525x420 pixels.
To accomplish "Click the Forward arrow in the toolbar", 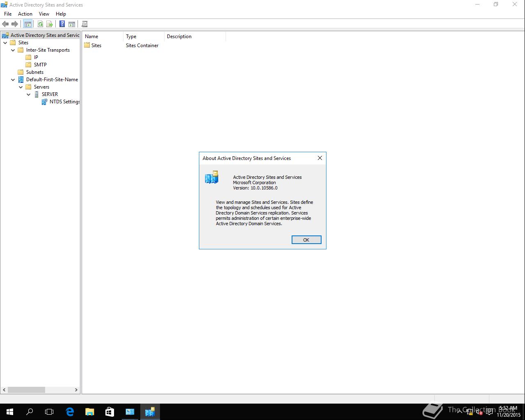I will [15, 24].
